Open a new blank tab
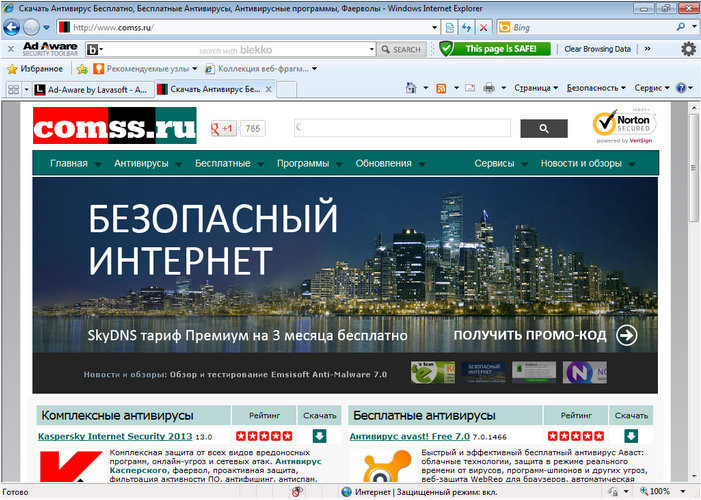Viewport: 701px width, 500px height. [287, 89]
